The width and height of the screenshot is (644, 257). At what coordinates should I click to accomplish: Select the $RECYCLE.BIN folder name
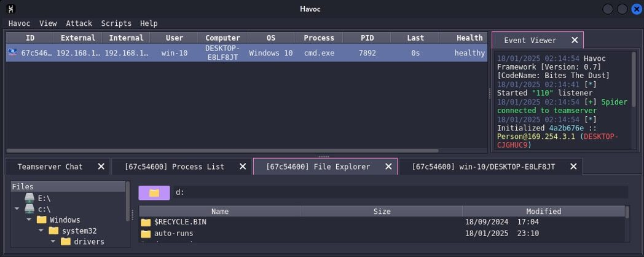pyautogui.click(x=180, y=222)
